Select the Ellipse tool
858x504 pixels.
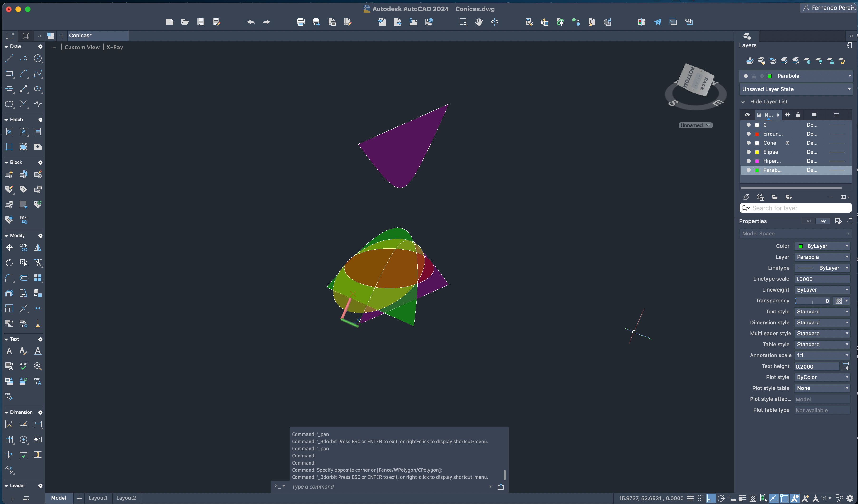pyautogui.click(x=38, y=89)
